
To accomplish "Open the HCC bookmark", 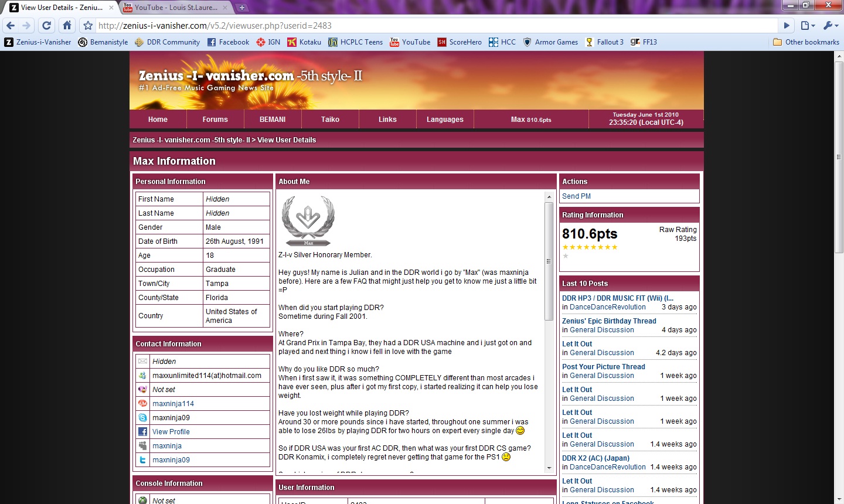I will tap(502, 42).
